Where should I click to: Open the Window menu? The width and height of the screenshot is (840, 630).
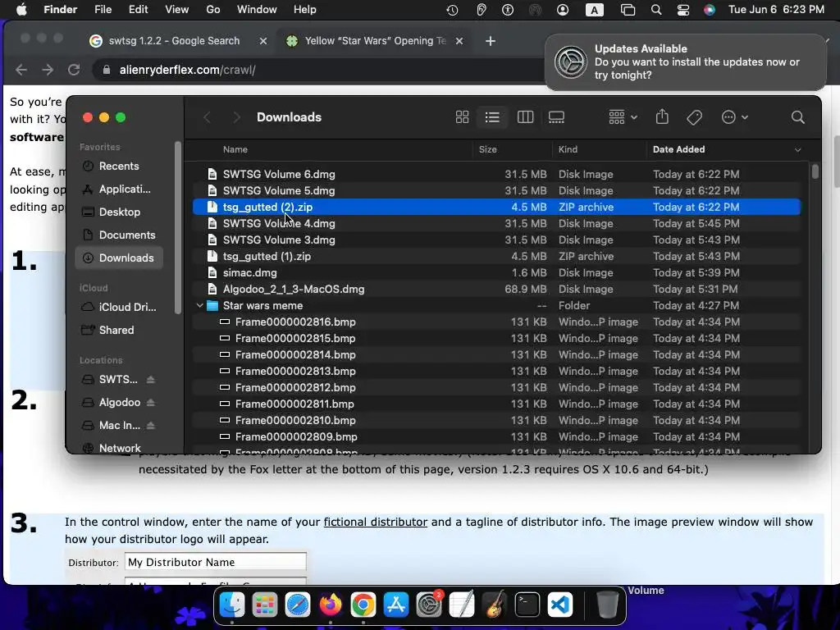tap(257, 10)
